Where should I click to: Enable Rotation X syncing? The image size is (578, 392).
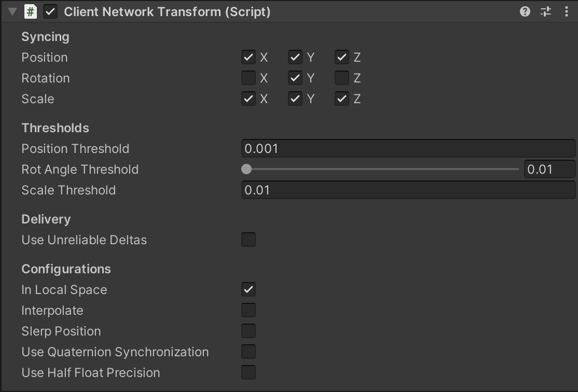tap(248, 78)
